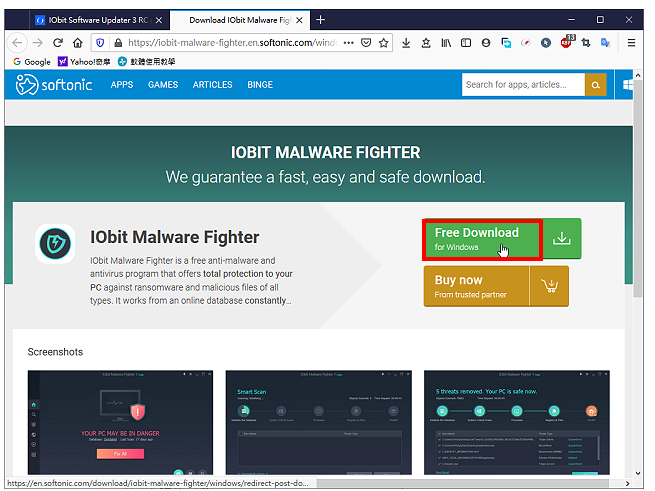Click the Softonic logo
Viewport: 655px width, 491px height.
[x=54, y=84]
